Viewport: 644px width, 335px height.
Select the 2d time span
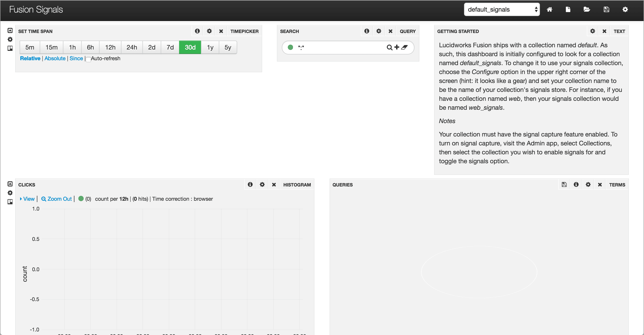(x=152, y=47)
